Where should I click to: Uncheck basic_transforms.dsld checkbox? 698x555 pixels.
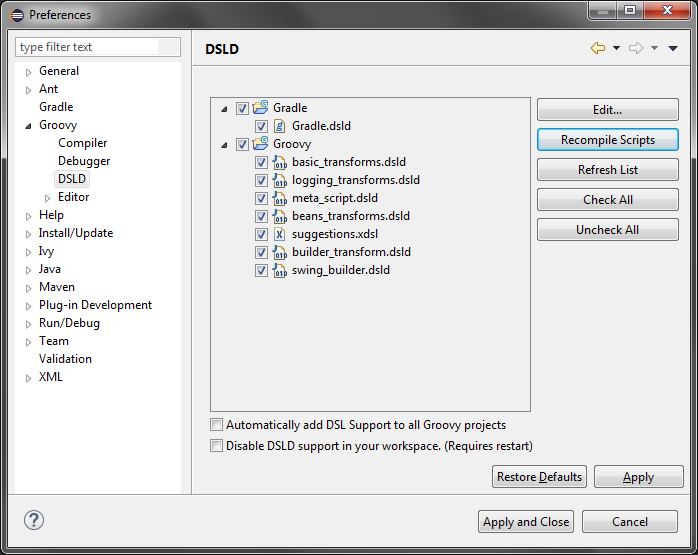tap(261, 162)
